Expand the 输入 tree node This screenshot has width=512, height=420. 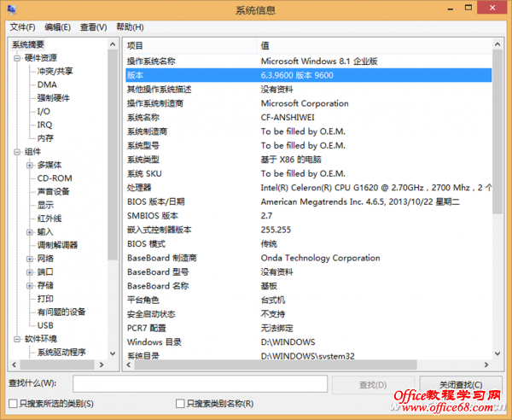tap(30, 232)
